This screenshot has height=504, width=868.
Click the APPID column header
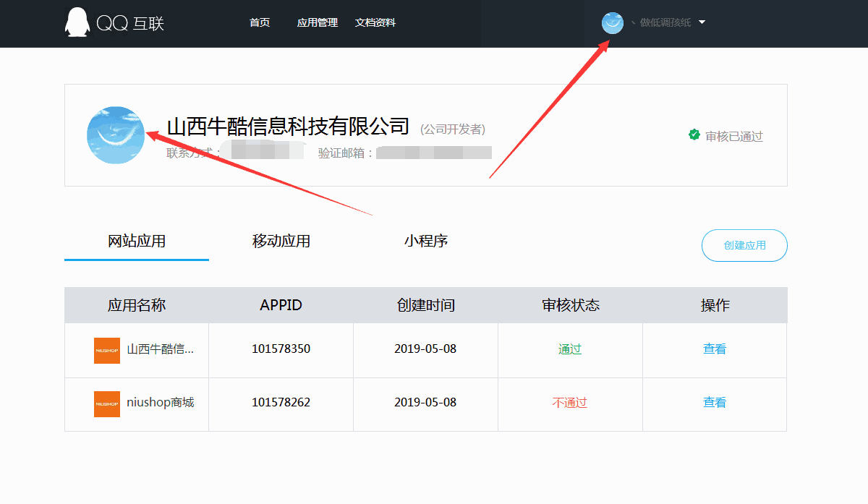point(281,305)
